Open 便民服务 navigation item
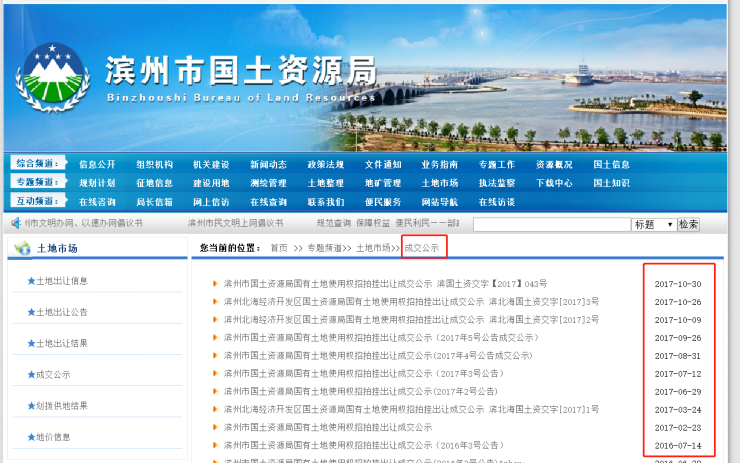740x463 pixels. (383, 202)
